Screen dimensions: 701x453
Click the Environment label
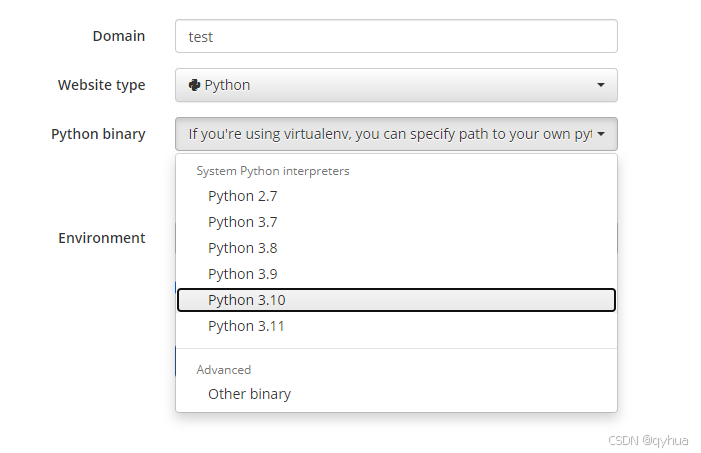tap(101, 238)
